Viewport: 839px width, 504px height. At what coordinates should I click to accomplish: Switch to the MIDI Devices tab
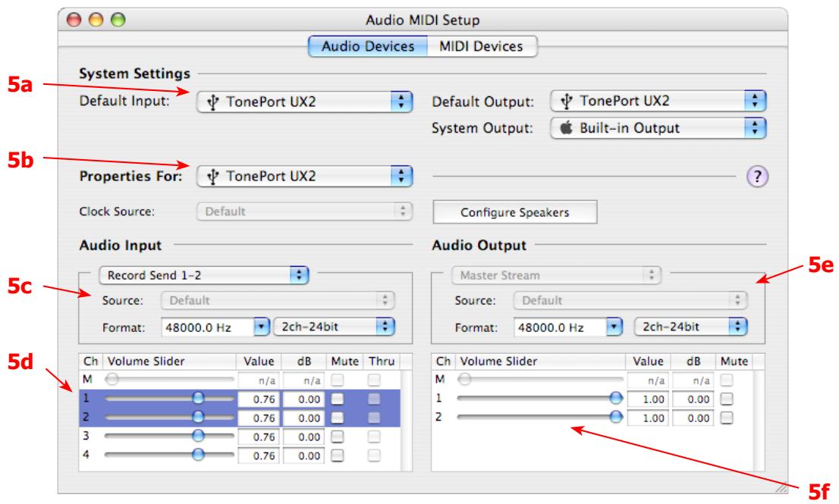click(x=481, y=46)
